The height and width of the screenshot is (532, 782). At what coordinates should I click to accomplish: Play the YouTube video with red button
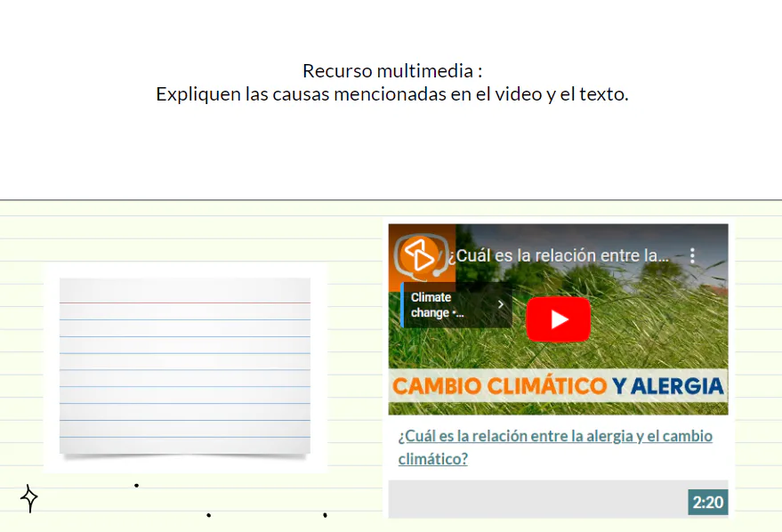click(x=558, y=319)
